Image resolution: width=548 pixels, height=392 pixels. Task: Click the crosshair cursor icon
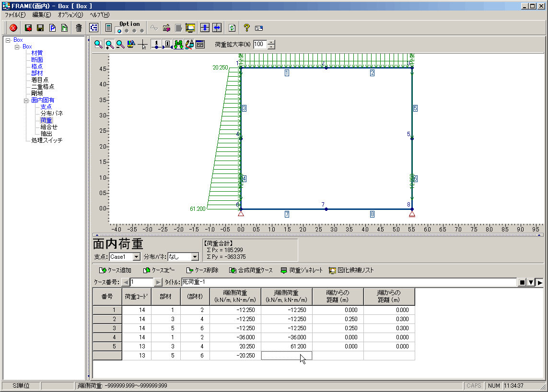(x=142, y=45)
